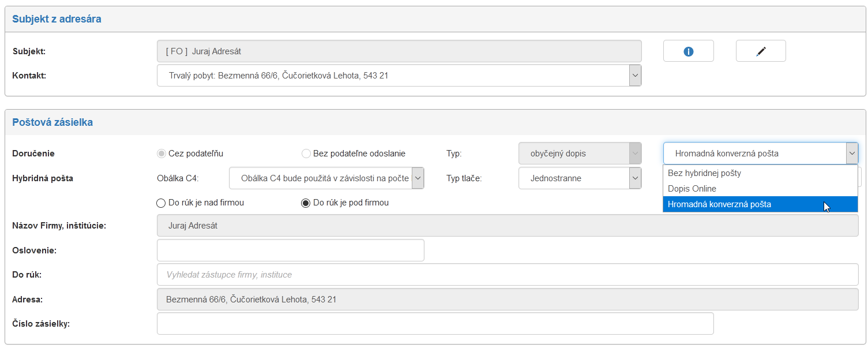Click the Názov Firmy field 'Juraj Adresát'
868x348 pixels.
[508, 226]
